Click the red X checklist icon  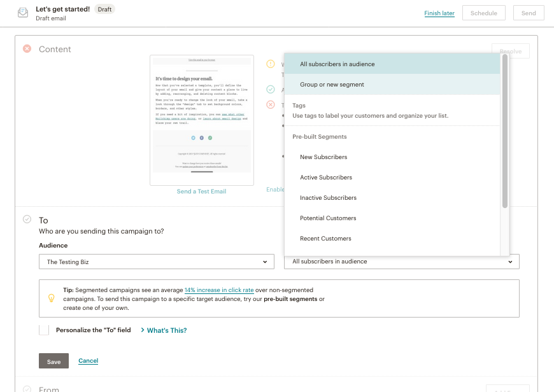[270, 104]
